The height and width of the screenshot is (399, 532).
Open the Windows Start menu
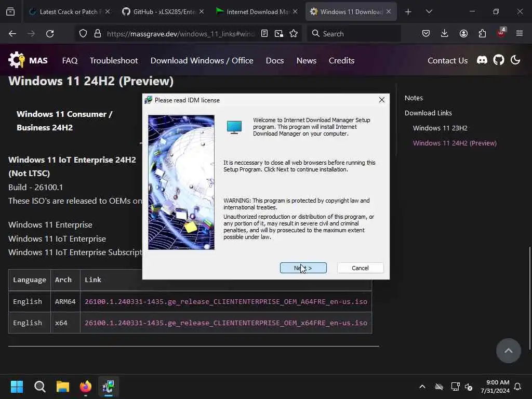tap(17, 387)
